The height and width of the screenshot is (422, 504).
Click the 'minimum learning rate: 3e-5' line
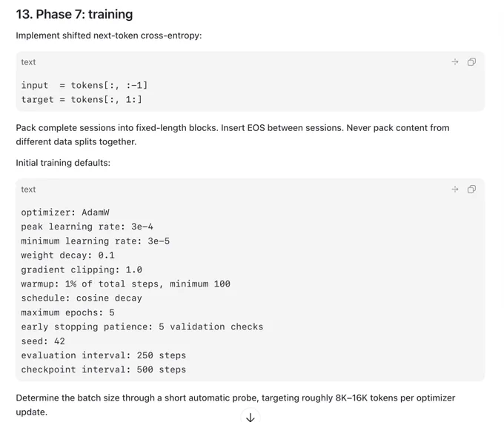[96, 241]
